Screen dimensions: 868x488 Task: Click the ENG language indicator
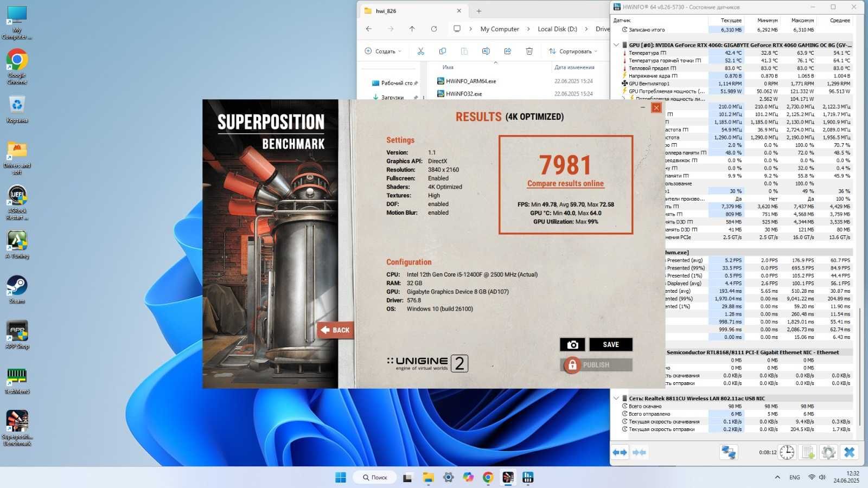pyautogui.click(x=795, y=477)
